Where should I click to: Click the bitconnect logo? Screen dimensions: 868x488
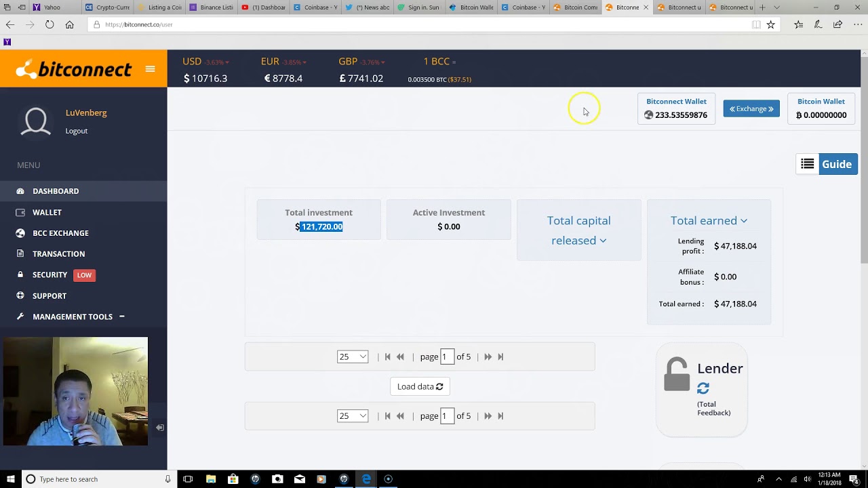click(x=73, y=69)
